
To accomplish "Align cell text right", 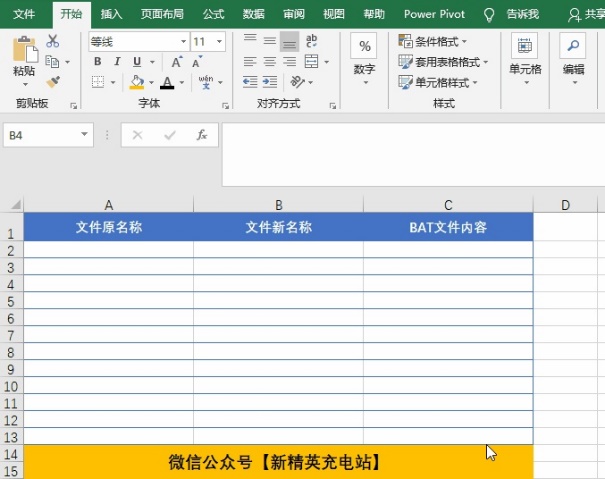I will point(289,61).
